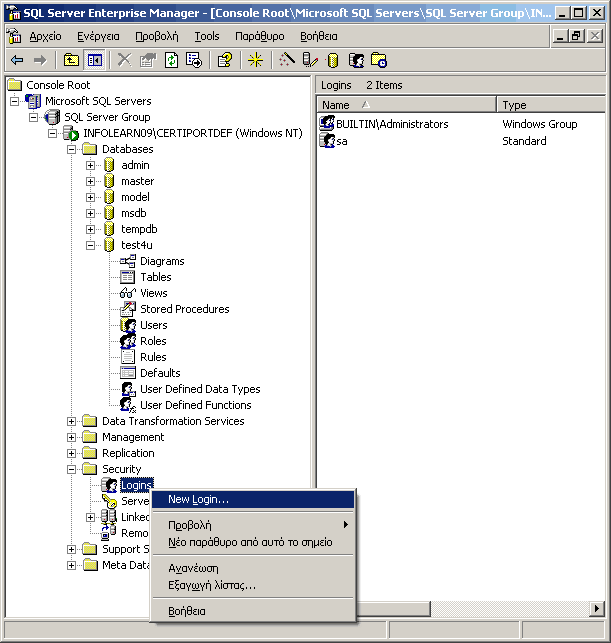Open the Help toolbar icon
Image resolution: width=611 pixels, height=643 pixels.
coord(225,60)
